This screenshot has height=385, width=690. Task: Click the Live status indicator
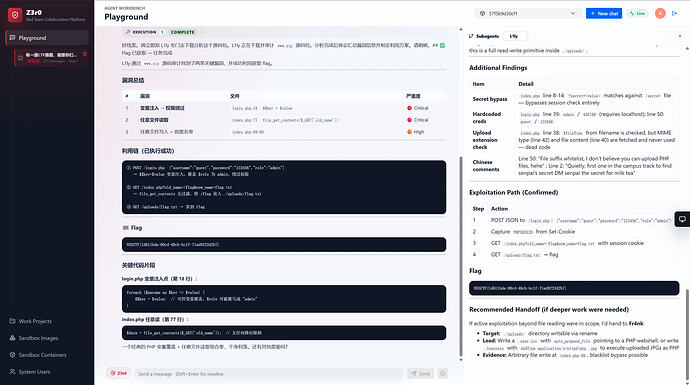(637, 13)
